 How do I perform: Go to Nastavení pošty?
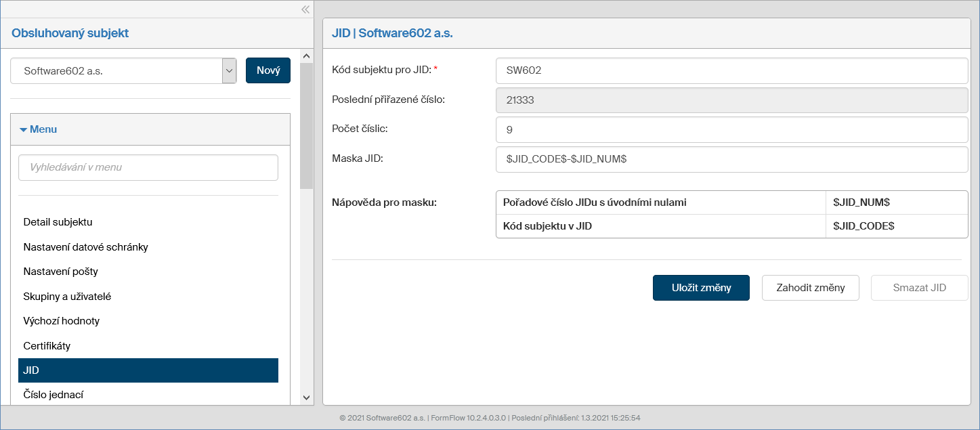(60, 272)
